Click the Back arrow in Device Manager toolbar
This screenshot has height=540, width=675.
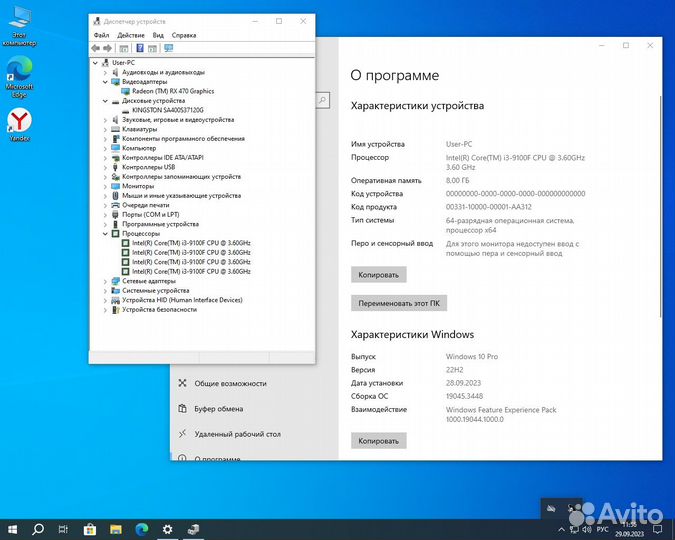(96, 48)
